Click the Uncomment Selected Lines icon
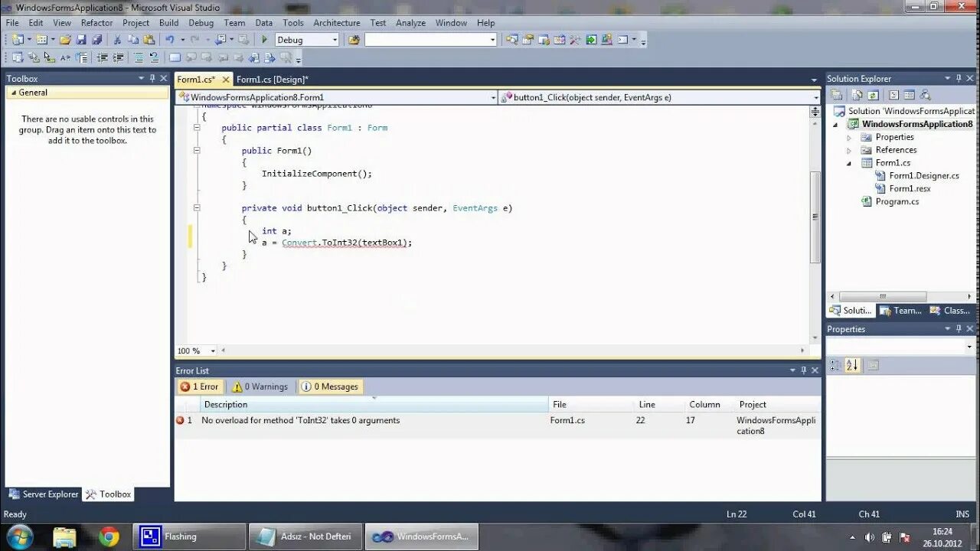The image size is (980, 551). click(x=154, y=57)
